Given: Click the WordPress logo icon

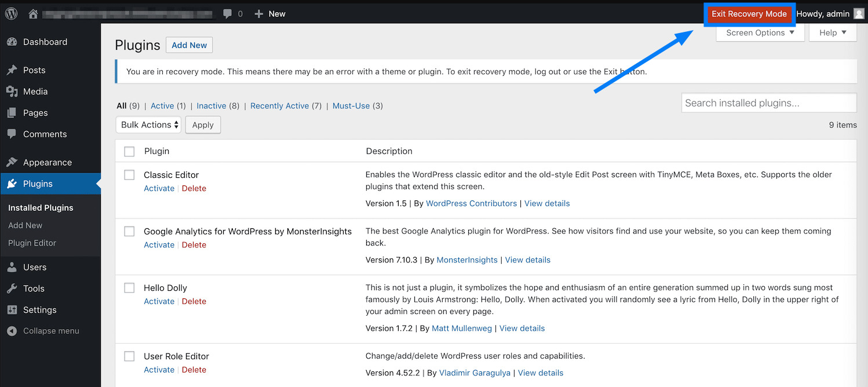Looking at the screenshot, I should [11, 13].
